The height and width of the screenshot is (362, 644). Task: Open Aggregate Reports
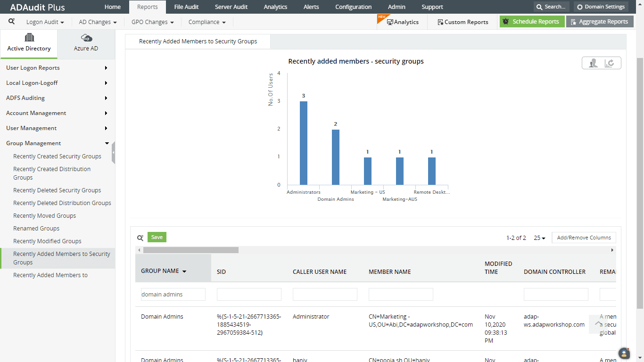(x=600, y=21)
